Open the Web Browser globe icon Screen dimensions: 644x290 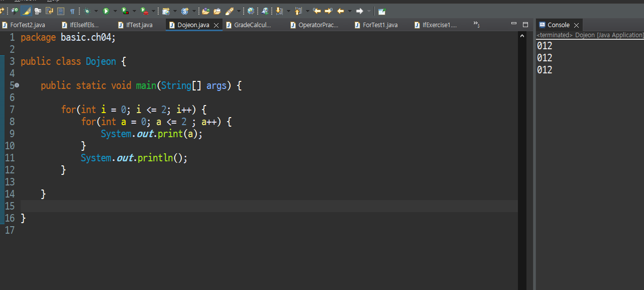coord(251,11)
